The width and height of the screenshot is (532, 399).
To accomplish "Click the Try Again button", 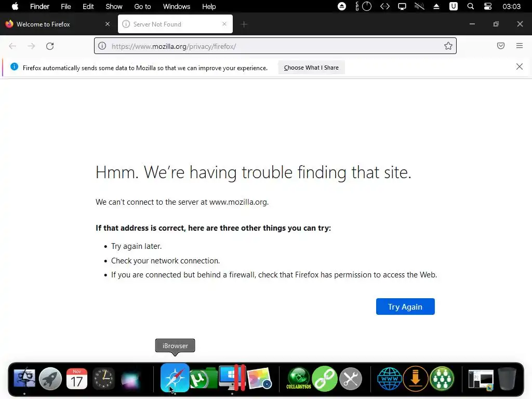I will pyautogui.click(x=405, y=307).
